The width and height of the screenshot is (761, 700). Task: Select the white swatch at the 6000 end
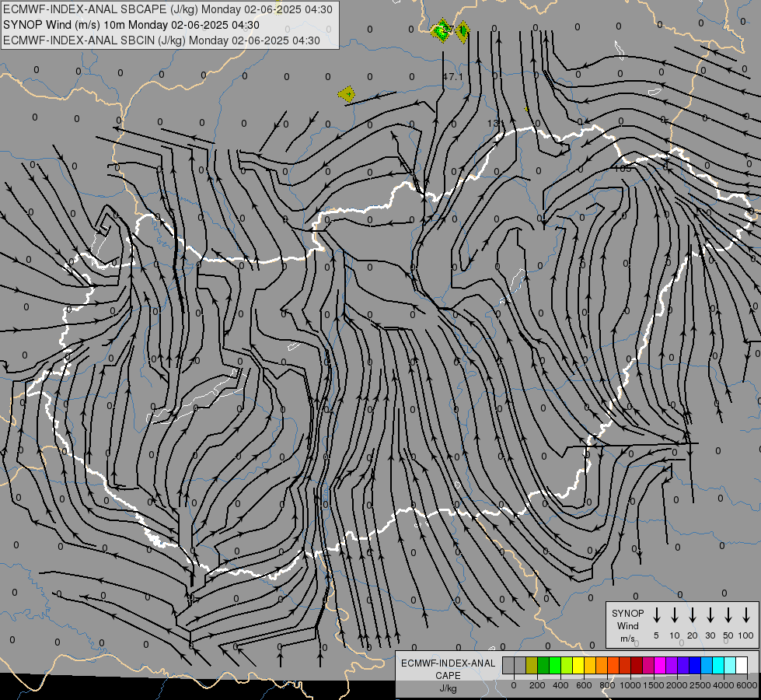click(x=742, y=665)
